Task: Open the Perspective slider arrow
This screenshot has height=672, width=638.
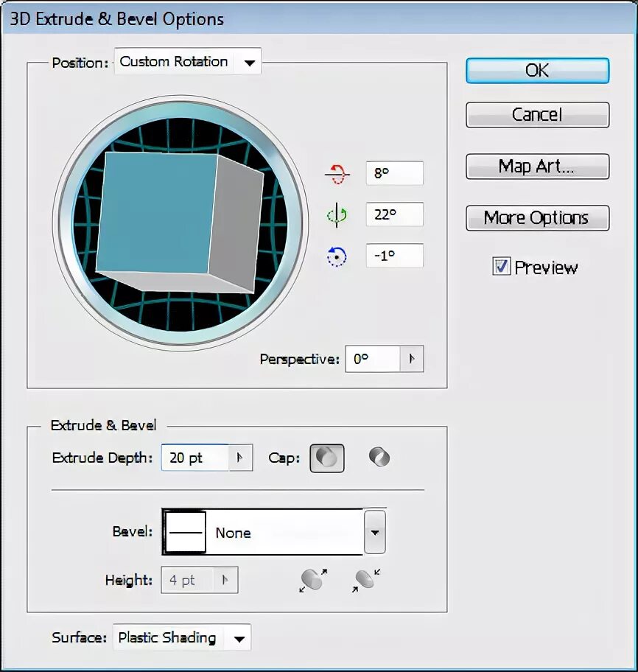Action: coord(412,359)
